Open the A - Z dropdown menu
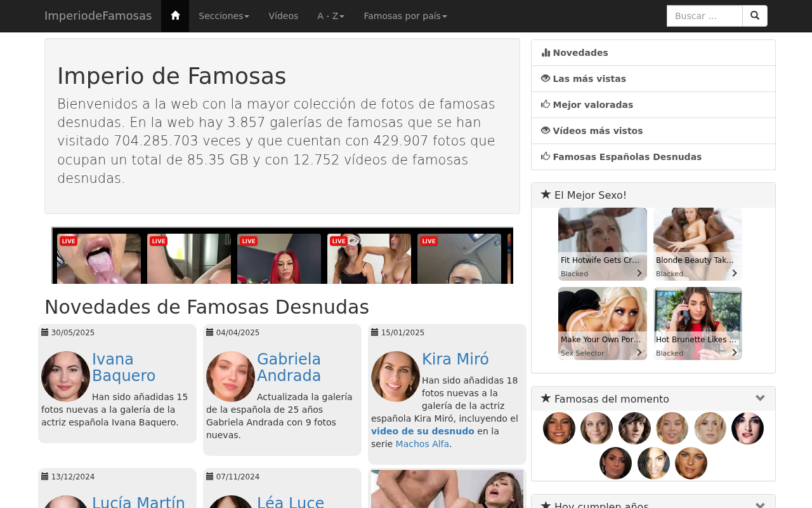812x508 pixels. point(331,16)
